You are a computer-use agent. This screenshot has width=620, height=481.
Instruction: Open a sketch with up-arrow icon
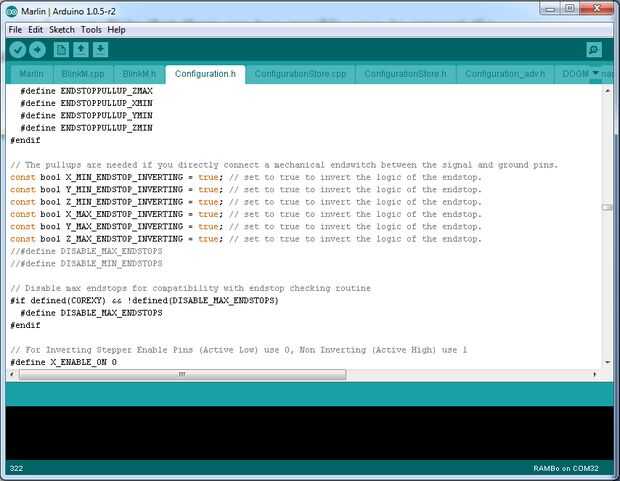[81, 50]
